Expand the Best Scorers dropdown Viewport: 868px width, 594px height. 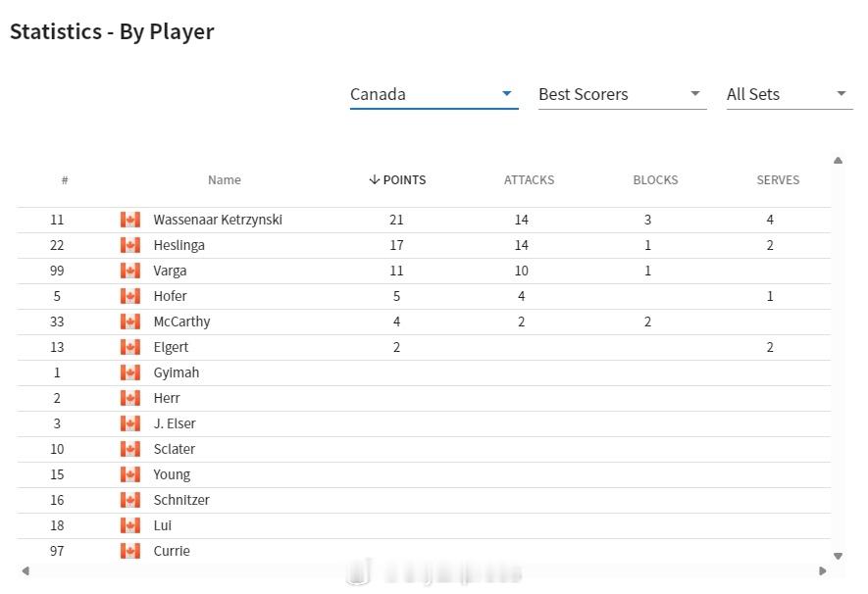tap(622, 94)
